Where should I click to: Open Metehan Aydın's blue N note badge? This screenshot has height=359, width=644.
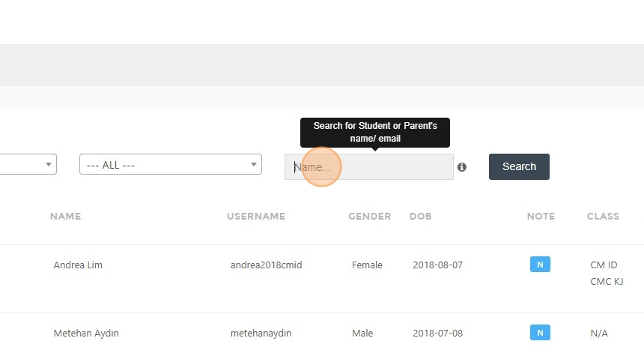[x=540, y=333]
